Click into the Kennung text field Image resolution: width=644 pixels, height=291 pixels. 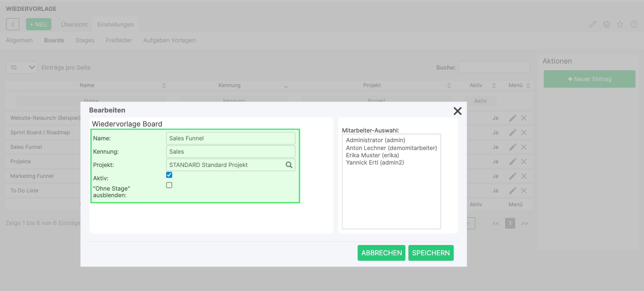(230, 152)
